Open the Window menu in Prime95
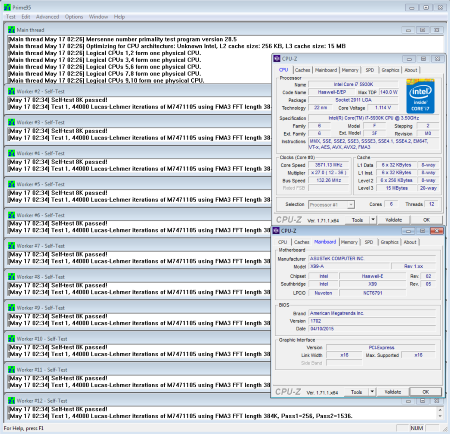Image resolution: width=450 pixels, height=434 pixels. 98,17
